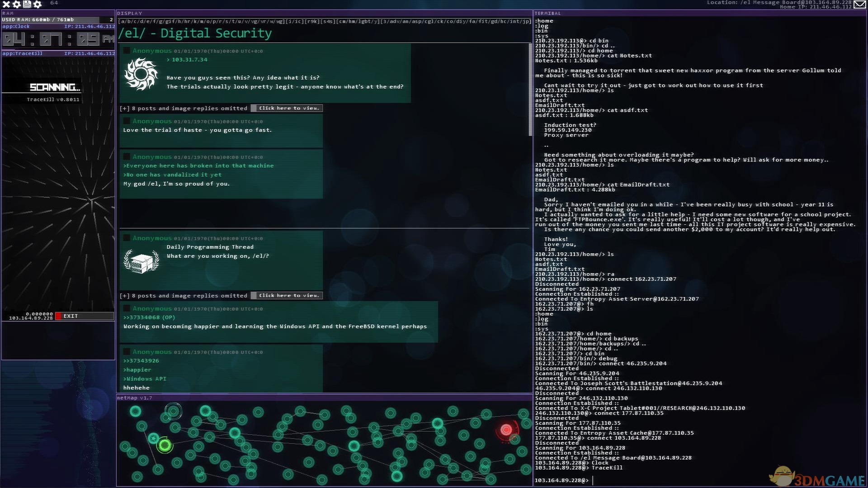This screenshot has height=488, width=868.
Task: Click the white-ringed node on netMap
Action: coord(173,411)
